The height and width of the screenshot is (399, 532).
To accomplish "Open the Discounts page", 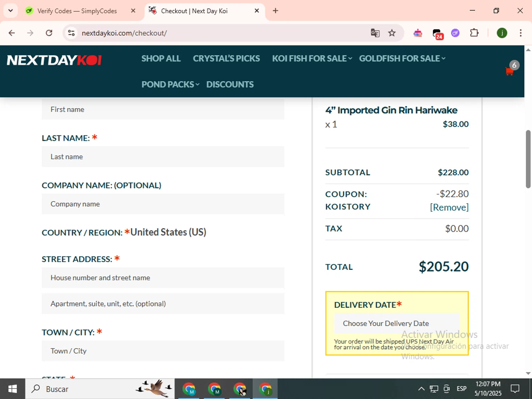I will [230, 84].
